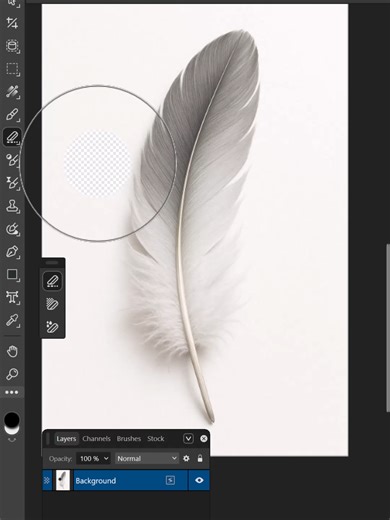Select the Brush tool
The width and height of the screenshot is (390, 520).
12,114
